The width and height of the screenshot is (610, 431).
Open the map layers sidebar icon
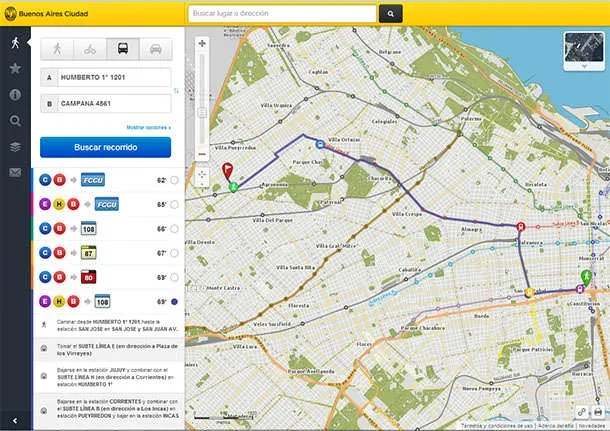(15, 147)
